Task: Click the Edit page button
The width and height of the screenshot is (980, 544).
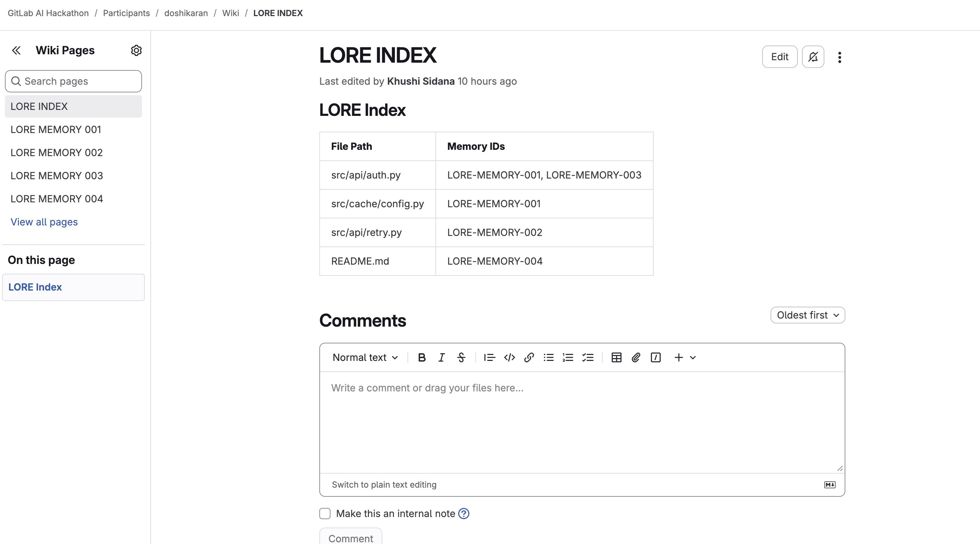Action: point(780,57)
